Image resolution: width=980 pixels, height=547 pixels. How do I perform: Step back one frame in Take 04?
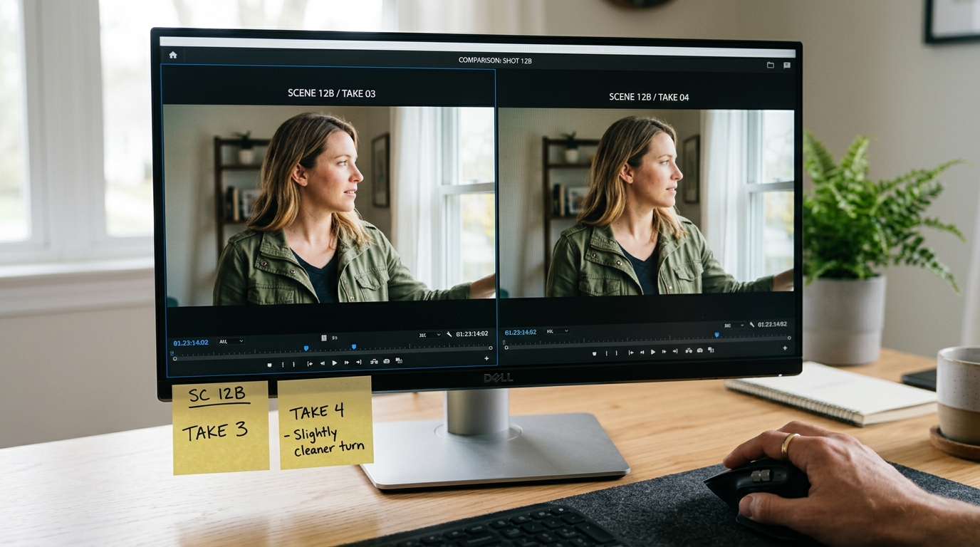(642, 352)
